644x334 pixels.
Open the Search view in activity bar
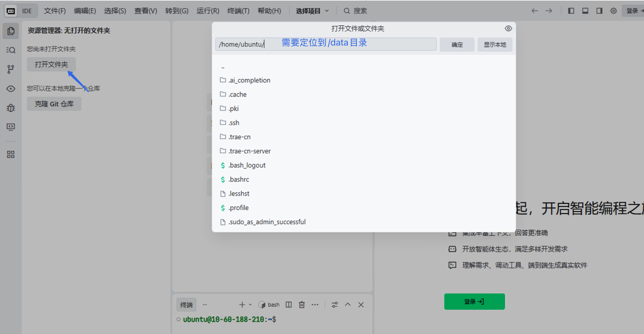(x=11, y=50)
